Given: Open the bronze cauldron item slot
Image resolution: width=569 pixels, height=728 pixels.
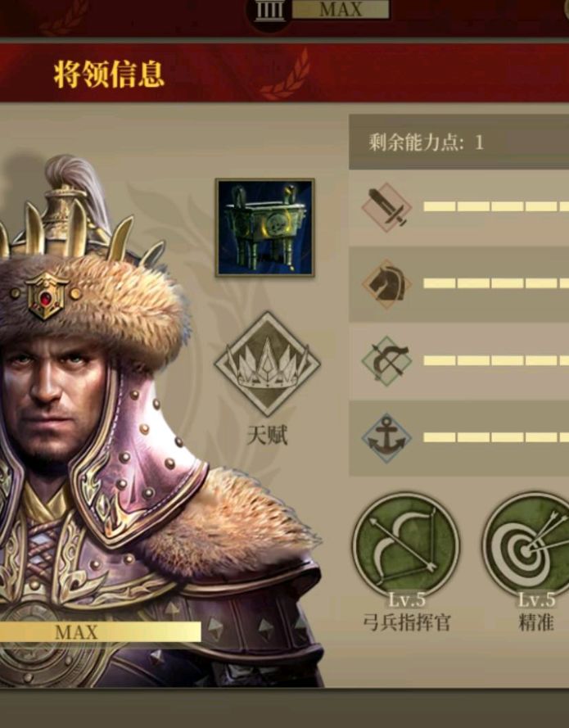Looking at the screenshot, I should tap(265, 228).
